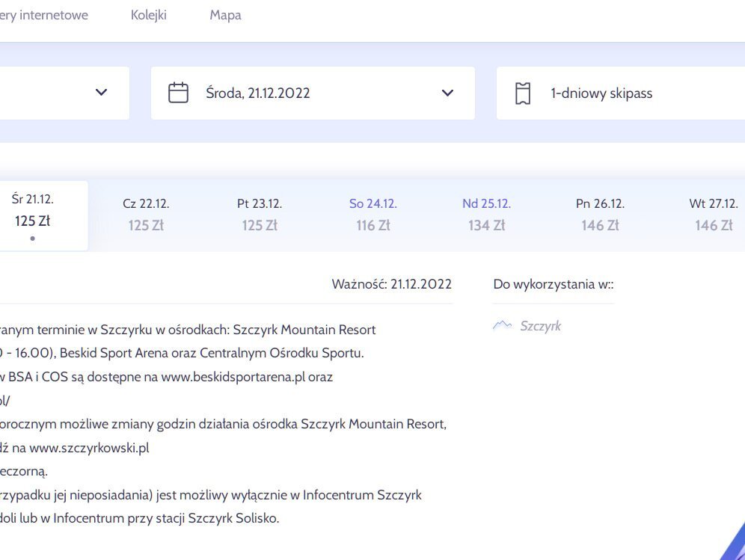Click the selected Śr 21.12. date tile
Screen dimensions: 745x560
pyautogui.click(x=32, y=215)
